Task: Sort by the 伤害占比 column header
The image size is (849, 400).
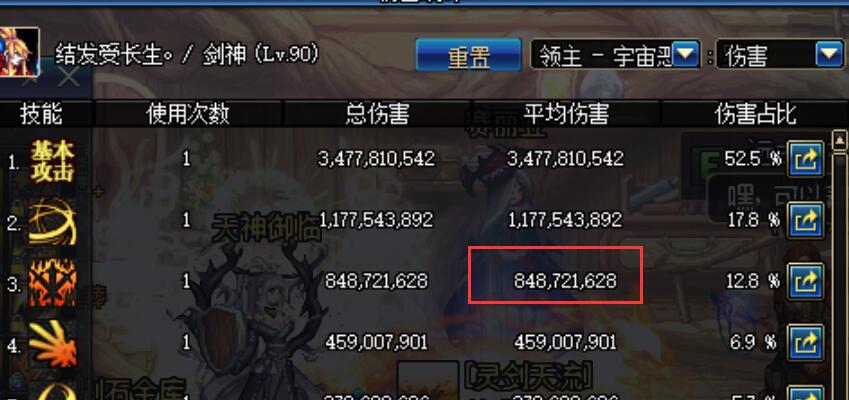Action: point(756,114)
